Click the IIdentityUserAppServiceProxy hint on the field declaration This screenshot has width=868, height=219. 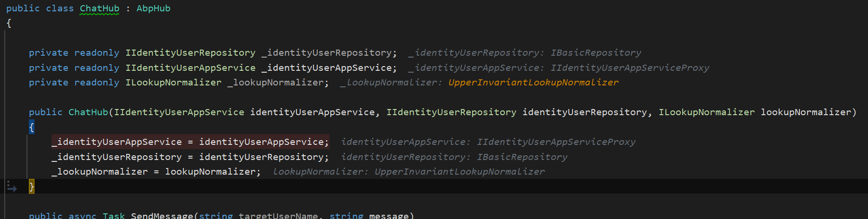(x=630, y=68)
